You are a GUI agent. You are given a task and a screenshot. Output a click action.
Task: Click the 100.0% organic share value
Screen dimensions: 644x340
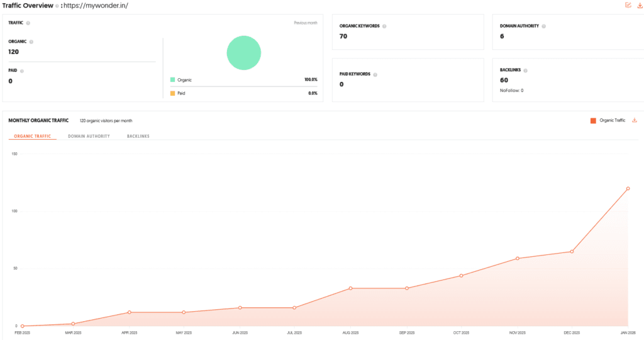(x=311, y=80)
